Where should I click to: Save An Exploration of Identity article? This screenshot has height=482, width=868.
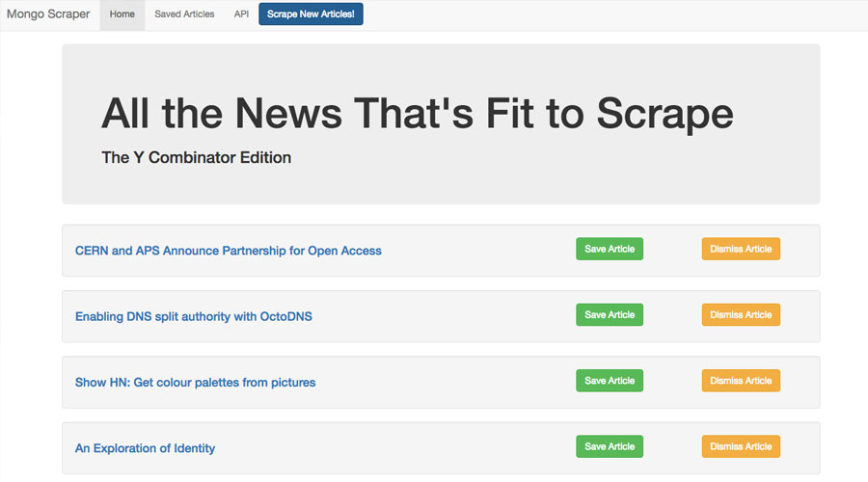click(x=610, y=446)
